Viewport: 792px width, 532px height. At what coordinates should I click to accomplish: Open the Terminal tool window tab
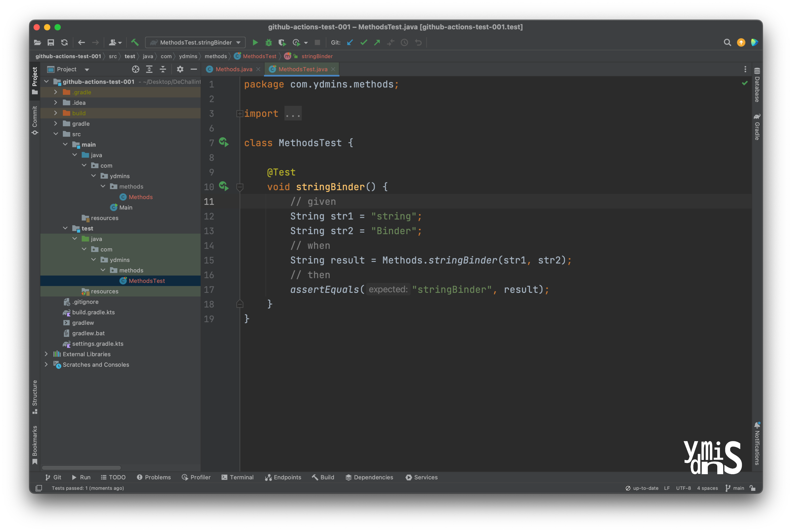tap(237, 477)
